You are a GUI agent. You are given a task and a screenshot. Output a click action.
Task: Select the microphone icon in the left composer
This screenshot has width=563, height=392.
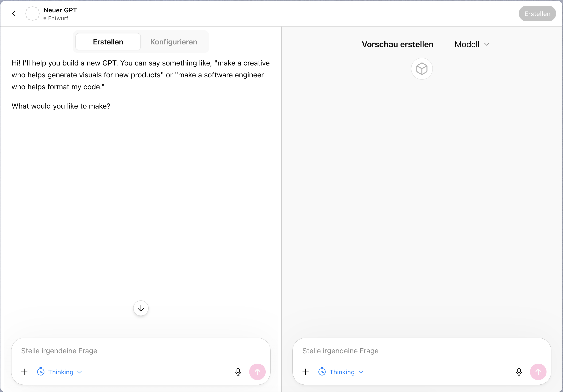pos(238,372)
